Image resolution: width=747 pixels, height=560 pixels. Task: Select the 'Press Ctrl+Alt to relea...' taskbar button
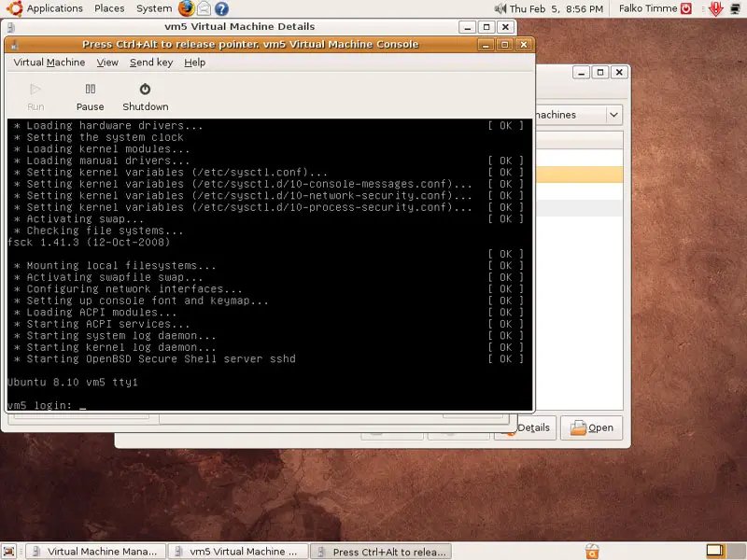pyautogui.click(x=381, y=552)
